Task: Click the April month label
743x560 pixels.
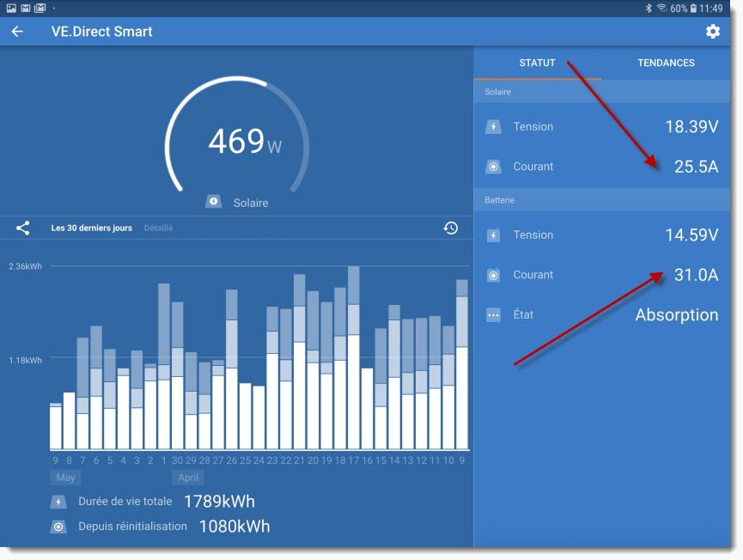Action: tap(188, 478)
